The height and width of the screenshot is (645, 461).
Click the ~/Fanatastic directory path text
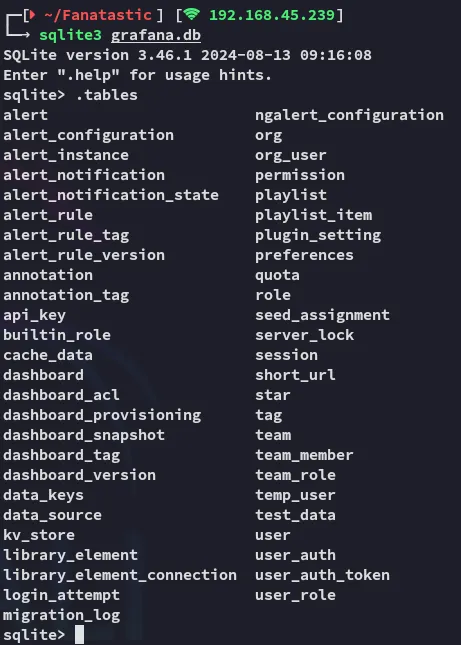pos(97,15)
